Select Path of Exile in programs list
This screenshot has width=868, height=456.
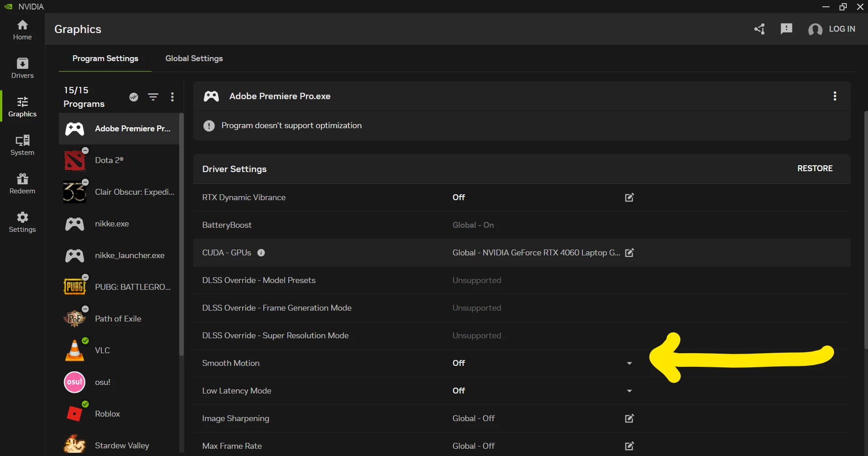click(x=119, y=319)
